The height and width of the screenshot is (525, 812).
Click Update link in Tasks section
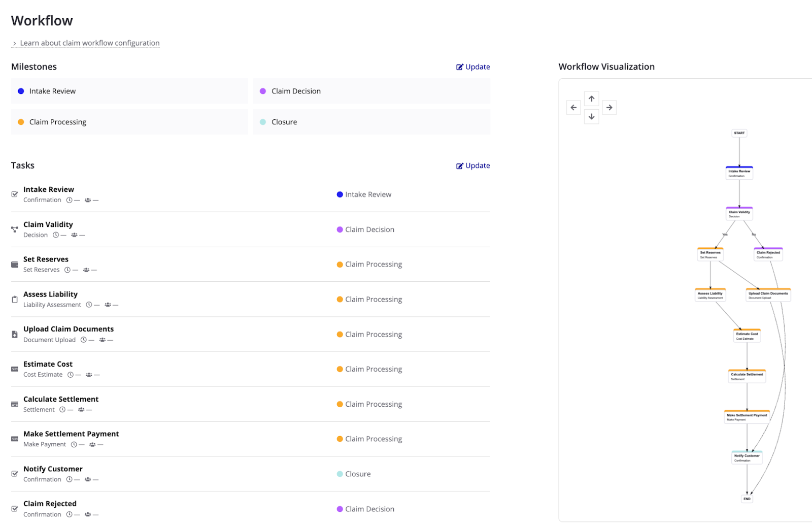(473, 166)
